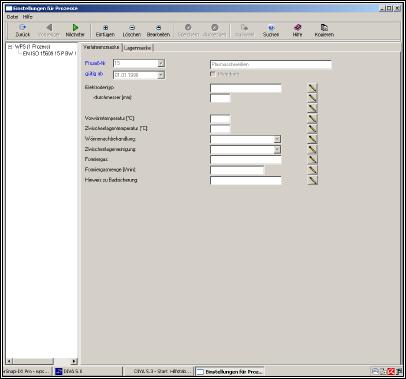Open pencil editor beside Vorwärmtemperatur field
The width and height of the screenshot is (406, 379).
(312, 118)
